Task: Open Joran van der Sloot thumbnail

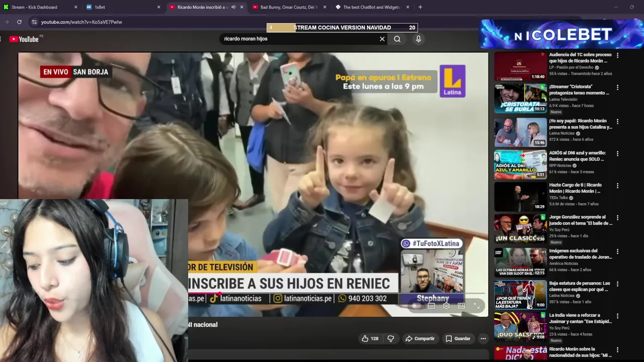Action: (x=520, y=262)
